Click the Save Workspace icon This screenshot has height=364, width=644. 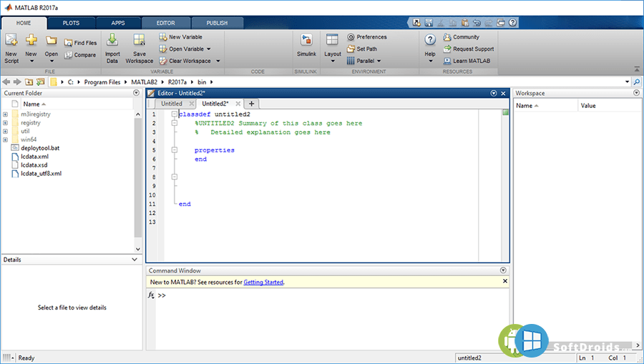point(139,40)
